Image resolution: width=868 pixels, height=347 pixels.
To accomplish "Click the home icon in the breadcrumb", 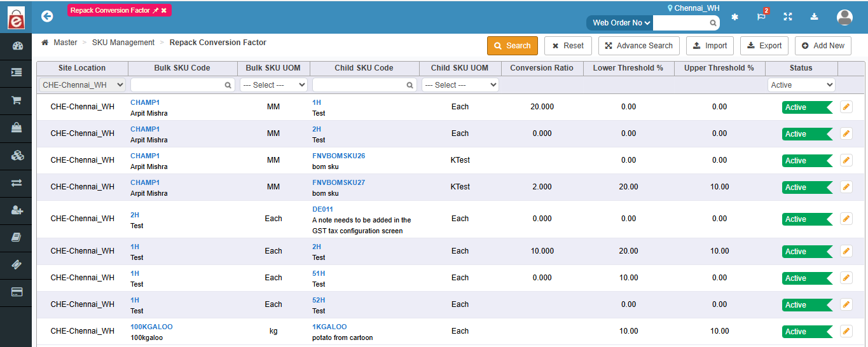I will (x=45, y=43).
